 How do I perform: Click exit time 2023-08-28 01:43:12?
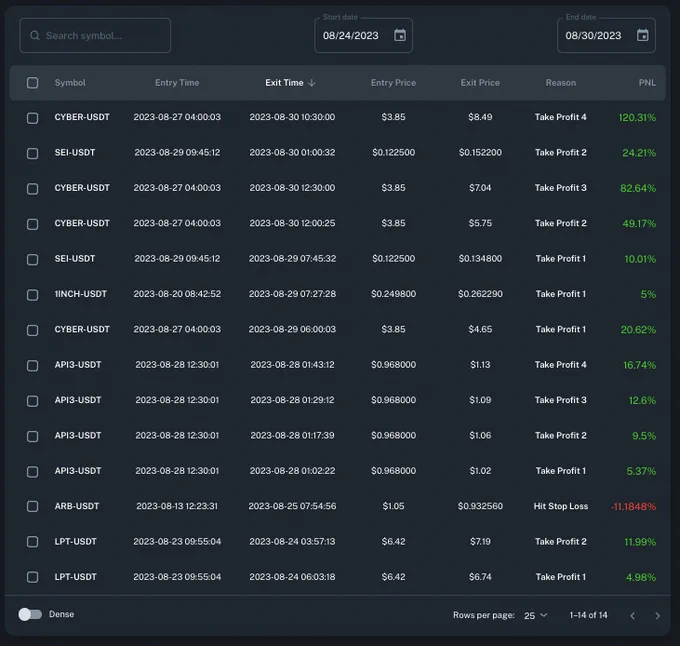tap(292, 365)
